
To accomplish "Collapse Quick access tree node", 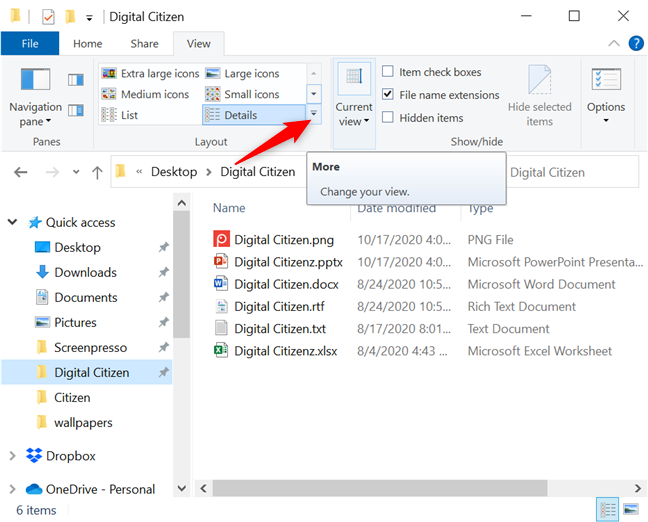I will [x=13, y=222].
